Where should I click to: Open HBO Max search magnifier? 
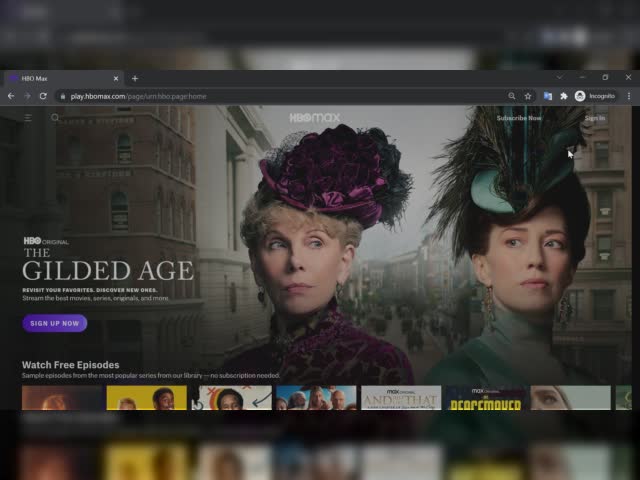(x=55, y=118)
